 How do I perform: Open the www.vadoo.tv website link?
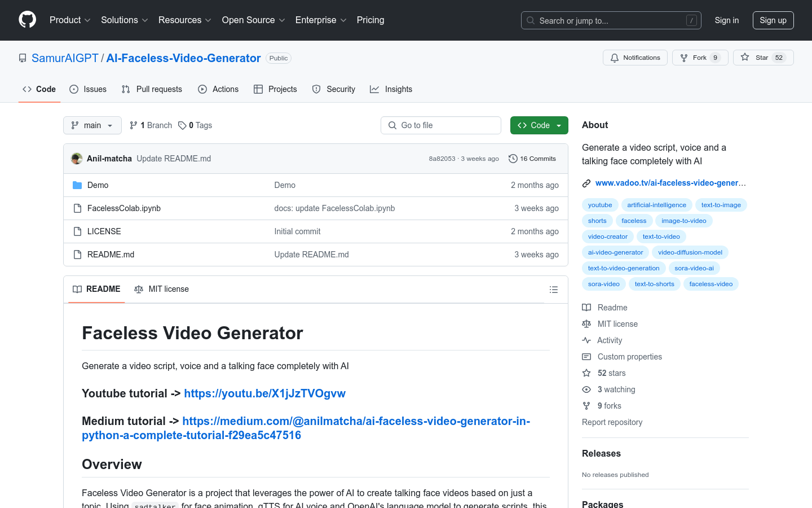tap(670, 183)
